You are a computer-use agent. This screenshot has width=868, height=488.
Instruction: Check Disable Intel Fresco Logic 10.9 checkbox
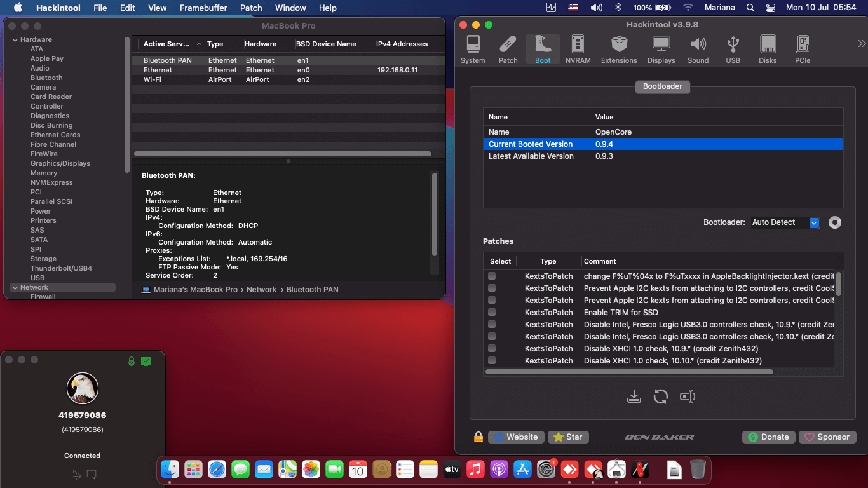[492, 324]
